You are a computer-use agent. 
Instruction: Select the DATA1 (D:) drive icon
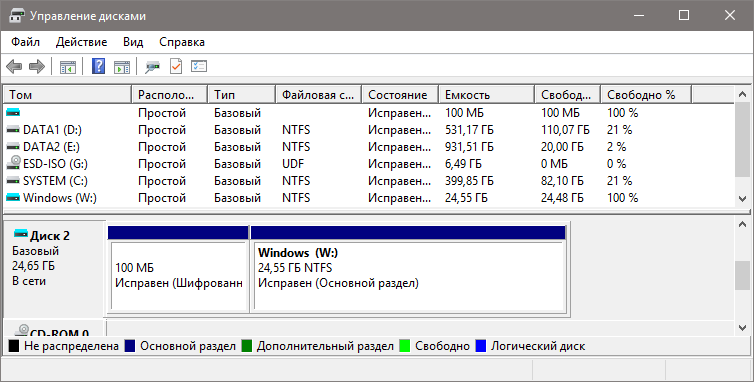[13, 130]
